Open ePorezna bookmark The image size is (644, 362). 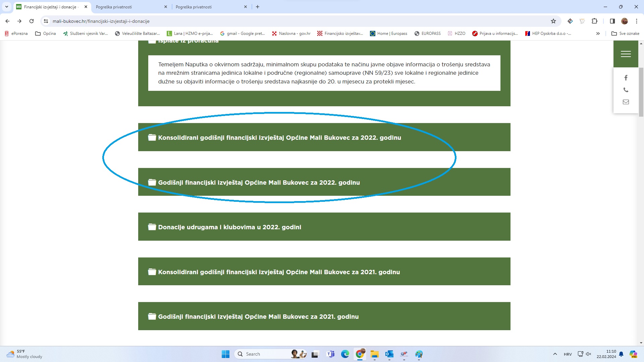coord(16,34)
